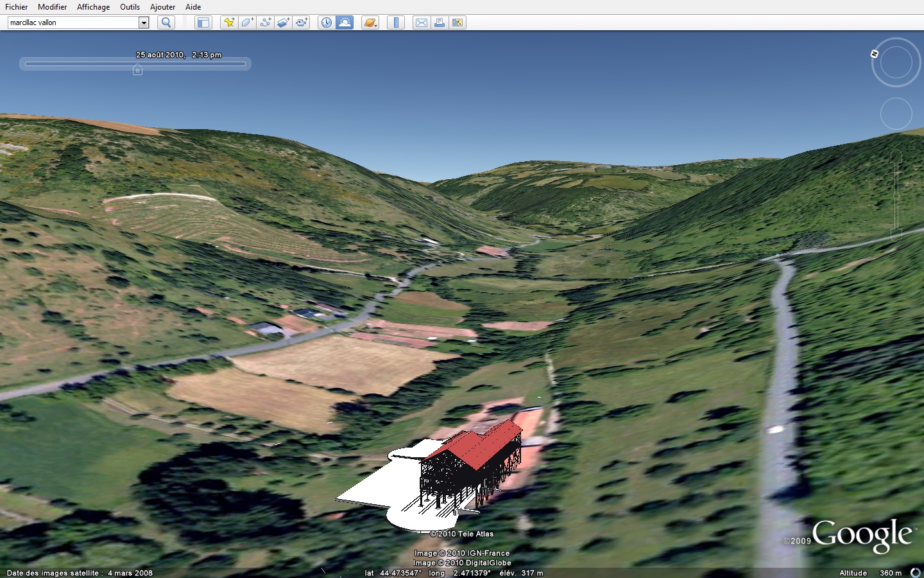924x578 pixels.
Task: Click the N compass north marker
Action: point(875,54)
